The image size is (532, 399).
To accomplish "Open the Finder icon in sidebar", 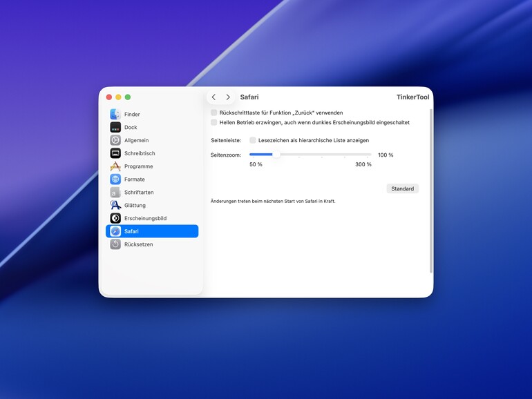I will 115,114.
